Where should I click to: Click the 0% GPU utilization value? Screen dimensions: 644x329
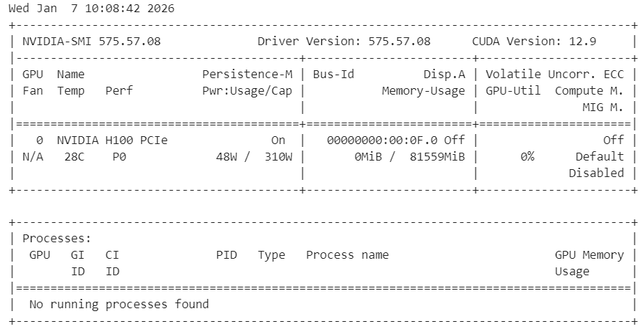(527, 156)
